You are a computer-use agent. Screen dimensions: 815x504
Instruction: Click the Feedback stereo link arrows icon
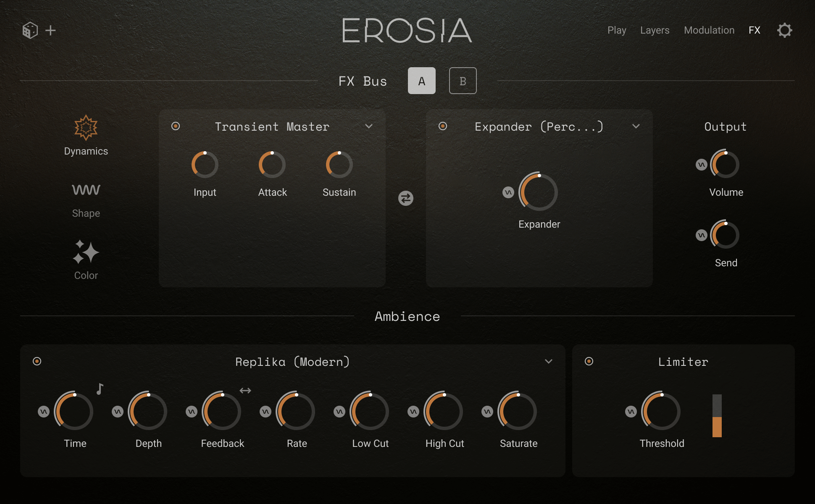[245, 391]
